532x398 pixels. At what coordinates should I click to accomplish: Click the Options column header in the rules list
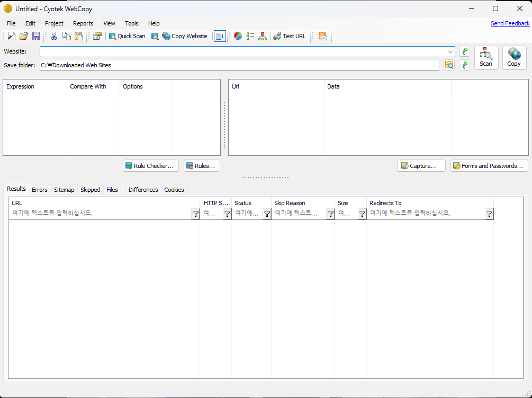tap(146, 86)
